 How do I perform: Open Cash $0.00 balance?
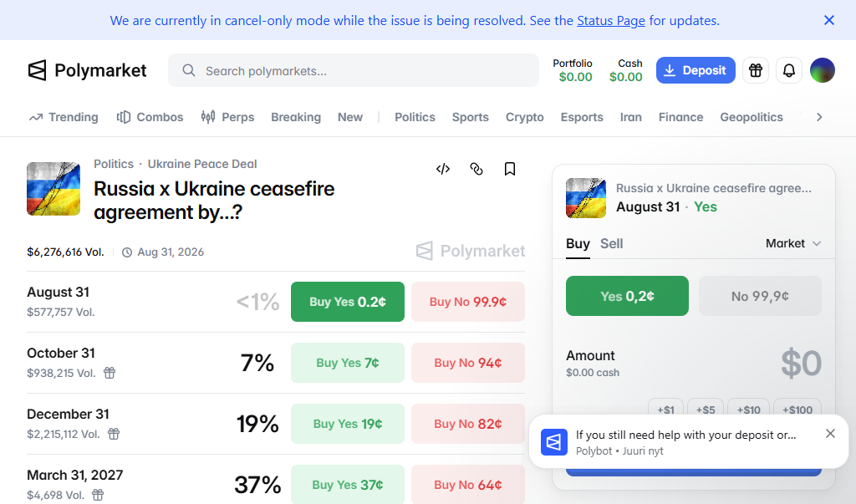coord(626,70)
